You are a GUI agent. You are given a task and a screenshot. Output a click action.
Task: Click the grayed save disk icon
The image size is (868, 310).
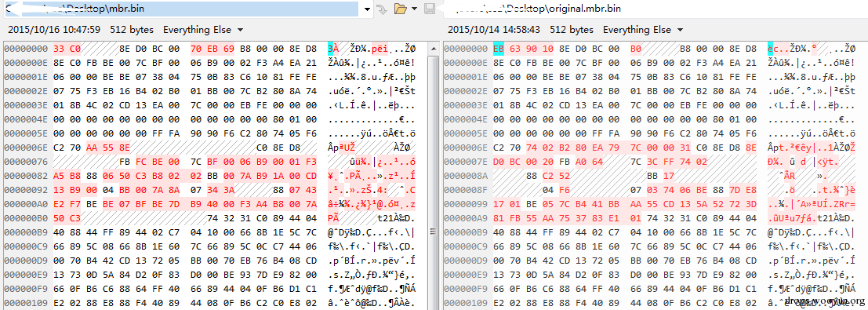(429, 9)
